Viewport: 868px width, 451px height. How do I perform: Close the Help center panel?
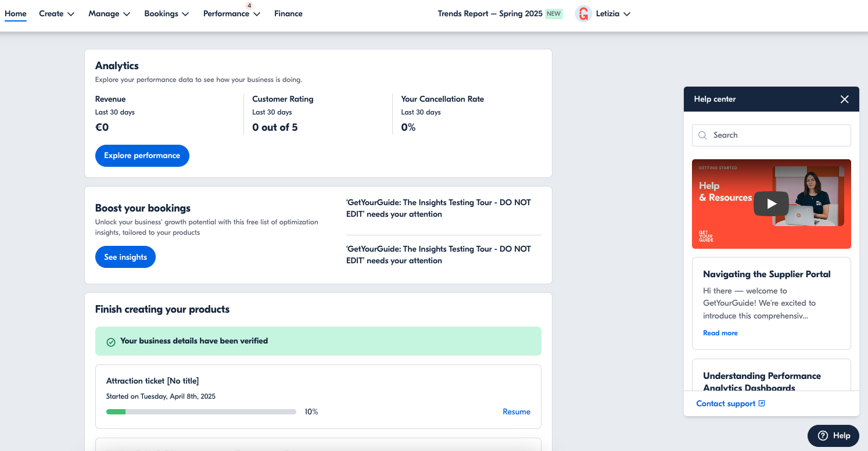pyautogui.click(x=844, y=99)
